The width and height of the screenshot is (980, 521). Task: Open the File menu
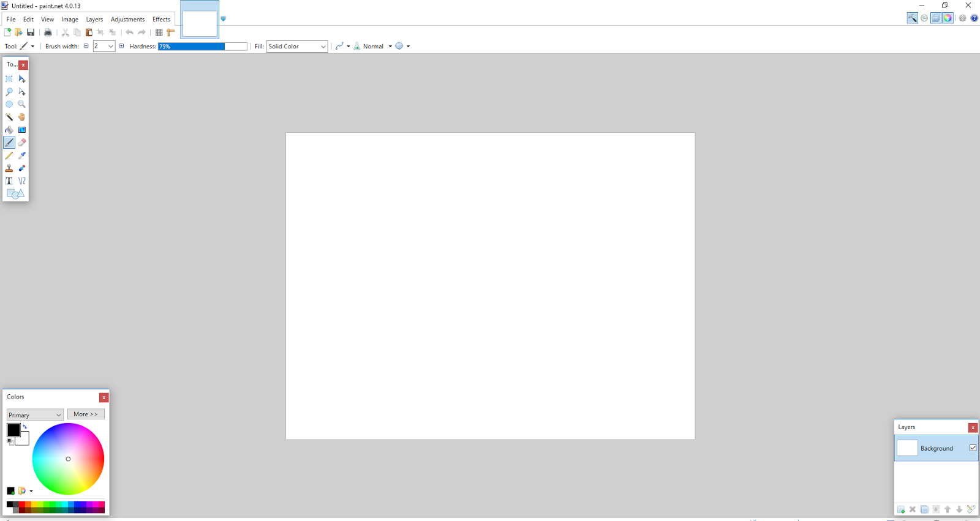11,19
